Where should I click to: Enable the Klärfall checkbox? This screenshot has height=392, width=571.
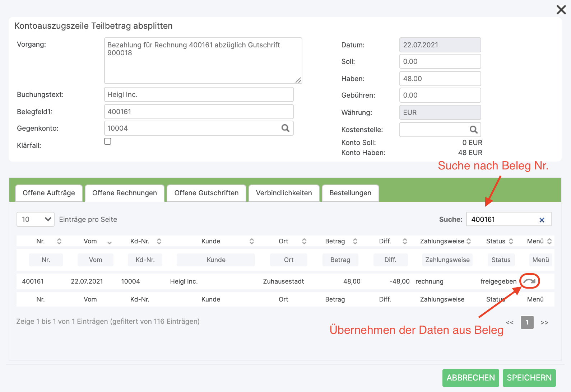click(108, 141)
